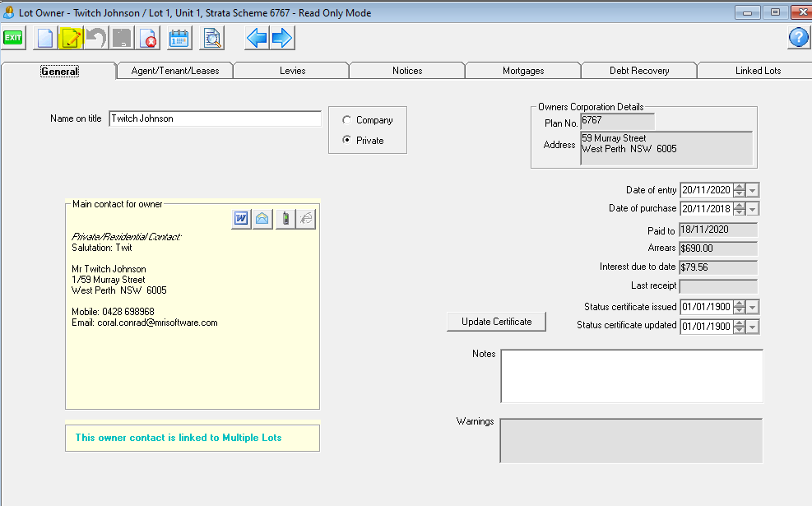Screen dimensions: 812x506
Task: Go to next lot owner with right arrow
Action: [282, 39]
